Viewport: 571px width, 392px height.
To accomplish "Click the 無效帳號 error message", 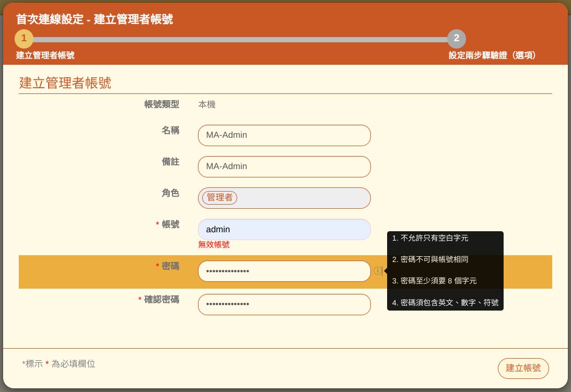I will (214, 244).
